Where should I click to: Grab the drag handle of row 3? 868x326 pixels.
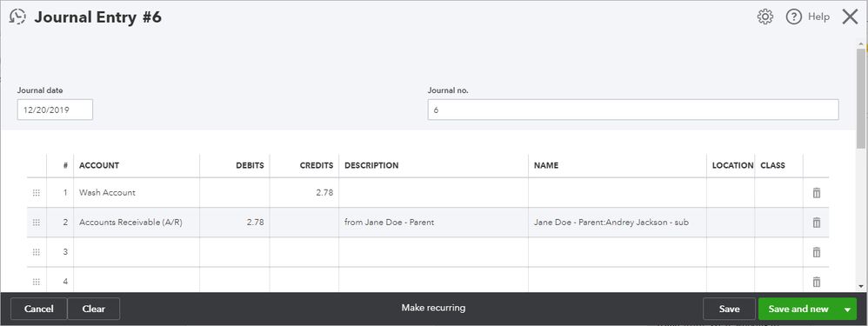(x=37, y=252)
